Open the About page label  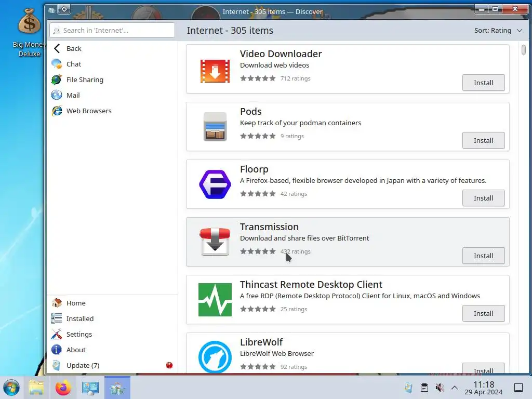pyautogui.click(x=76, y=350)
